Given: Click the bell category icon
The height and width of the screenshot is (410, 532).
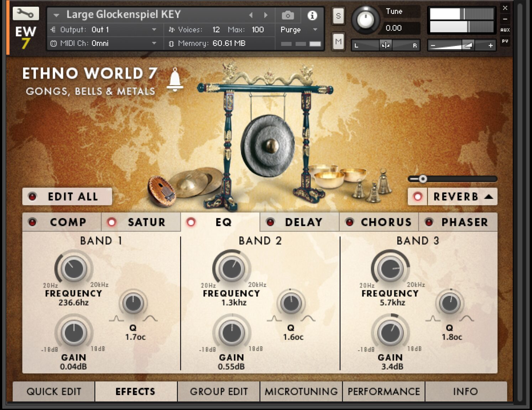Looking at the screenshot, I should [175, 79].
